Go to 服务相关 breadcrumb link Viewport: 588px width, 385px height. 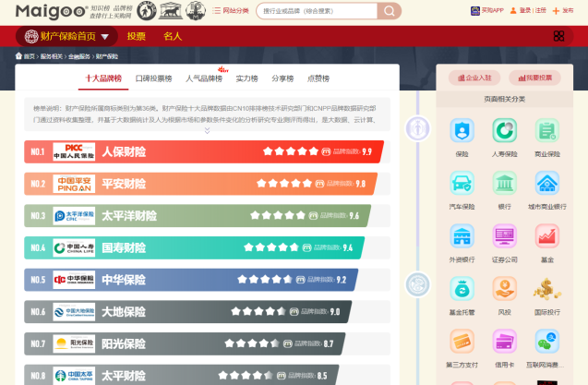click(52, 56)
